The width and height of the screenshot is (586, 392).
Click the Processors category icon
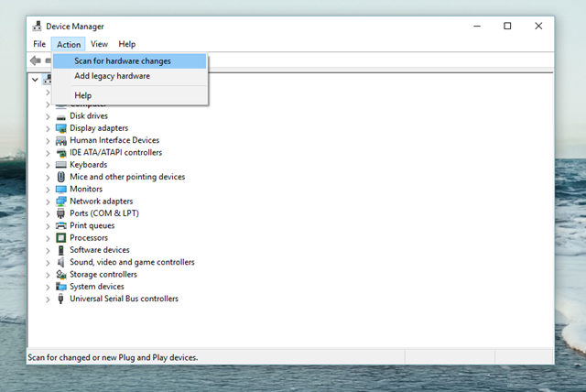pos(61,238)
